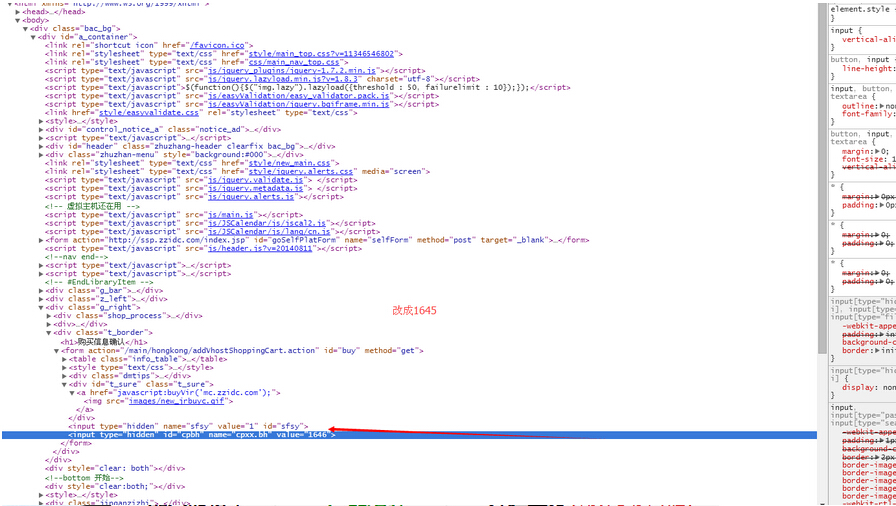896x506 pixels.
Task: Collapse the form with id buy
Action: (x=57, y=351)
